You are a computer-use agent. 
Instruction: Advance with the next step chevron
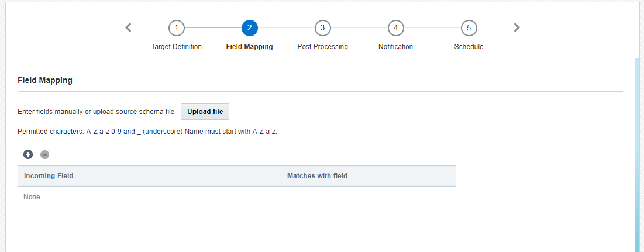(x=516, y=27)
